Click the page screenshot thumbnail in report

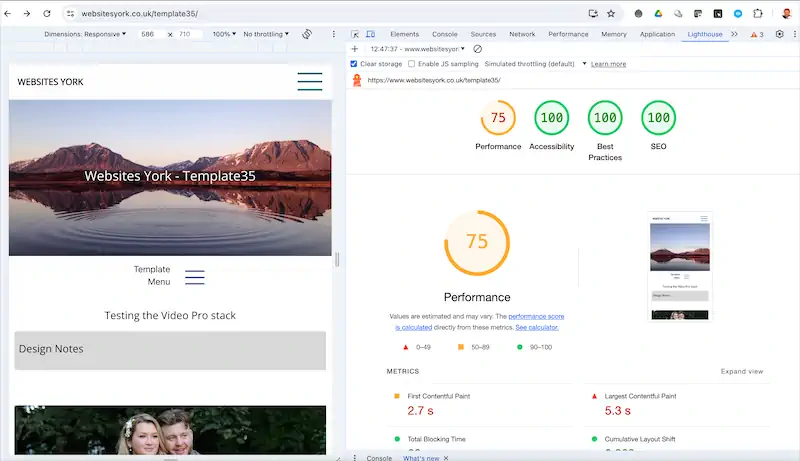(x=680, y=266)
